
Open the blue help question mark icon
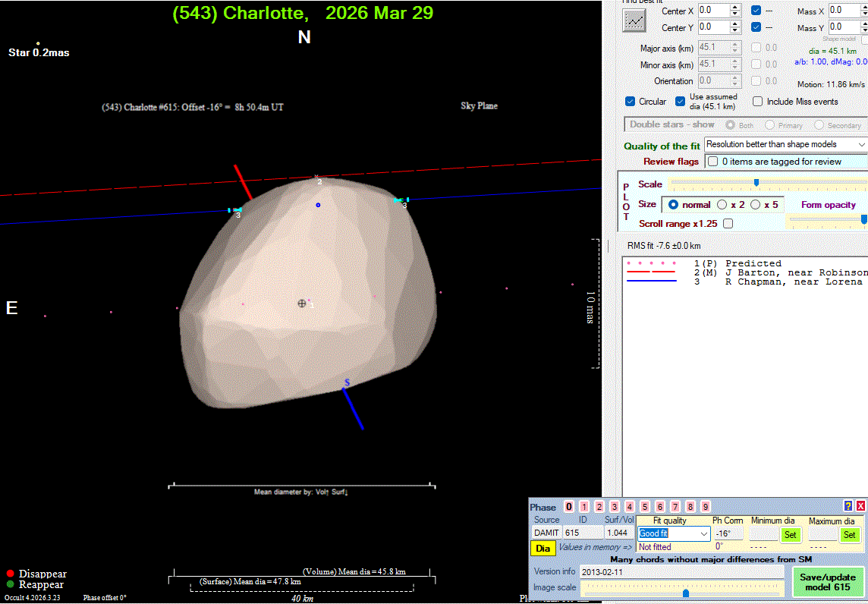848,506
